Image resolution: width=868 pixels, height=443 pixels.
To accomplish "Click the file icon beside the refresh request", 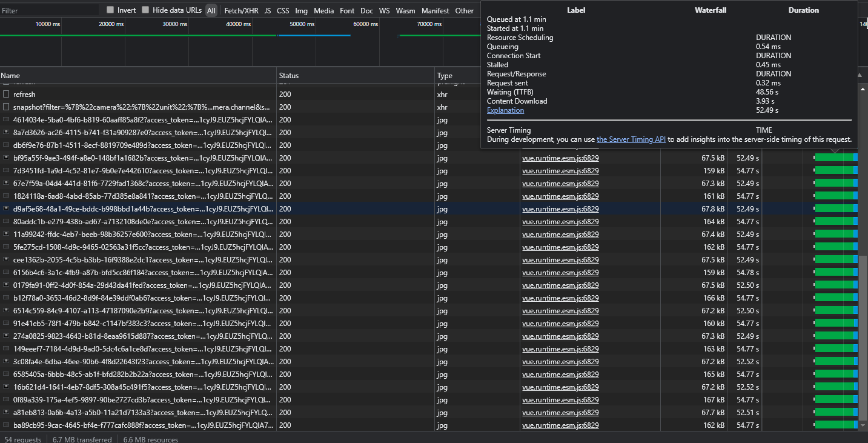I will [6, 95].
